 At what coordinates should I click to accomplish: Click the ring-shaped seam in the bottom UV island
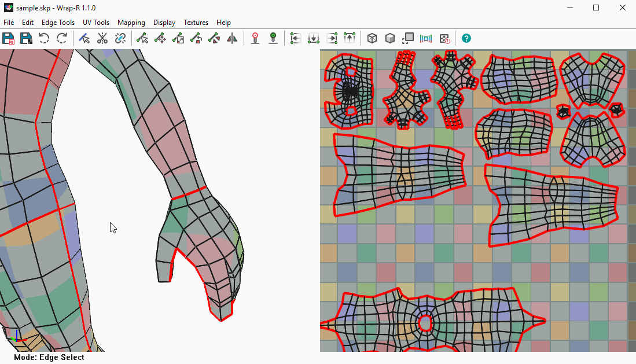(x=425, y=323)
